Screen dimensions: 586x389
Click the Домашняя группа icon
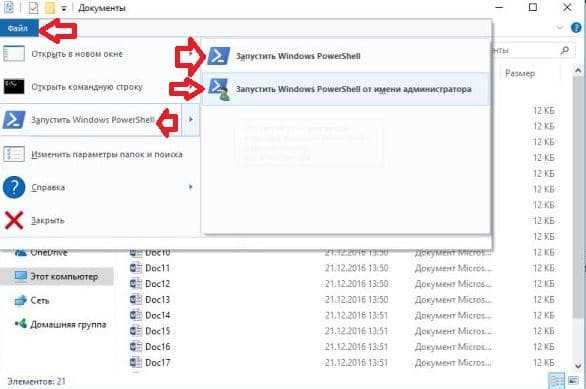coord(21,323)
